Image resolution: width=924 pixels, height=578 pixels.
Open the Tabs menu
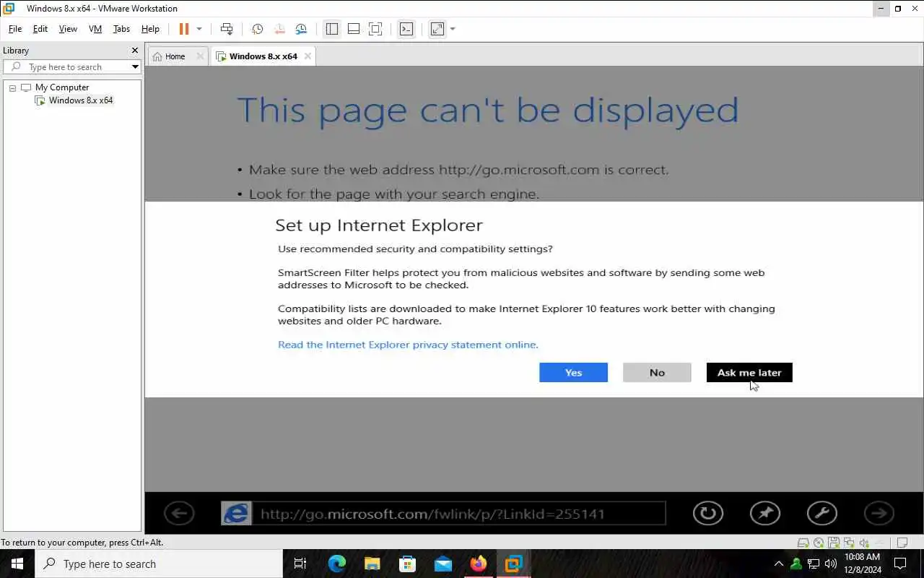point(121,29)
